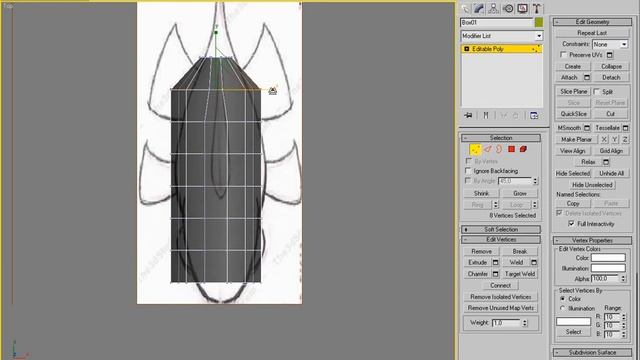Open the Motion command panel tab
Image resolution: width=640 pixels, height=360 pixels.
pos(508,9)
